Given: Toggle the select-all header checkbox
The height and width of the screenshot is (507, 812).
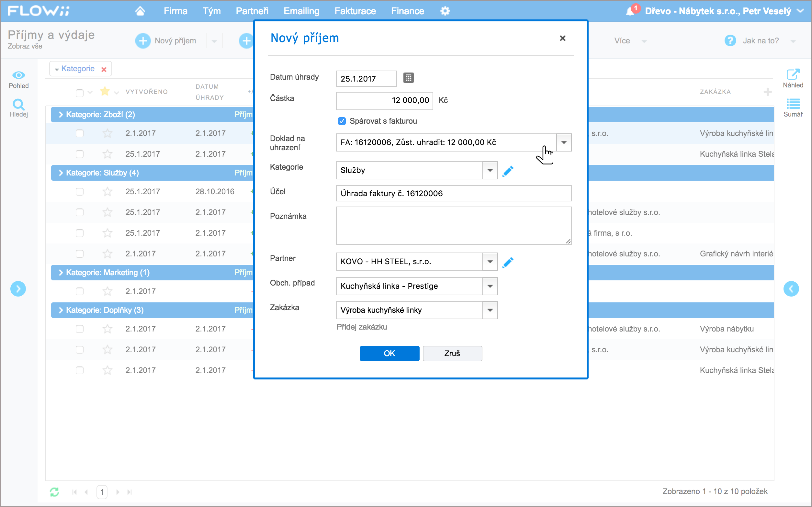Looking at the screenshot, I should click(x=79, y=93).
